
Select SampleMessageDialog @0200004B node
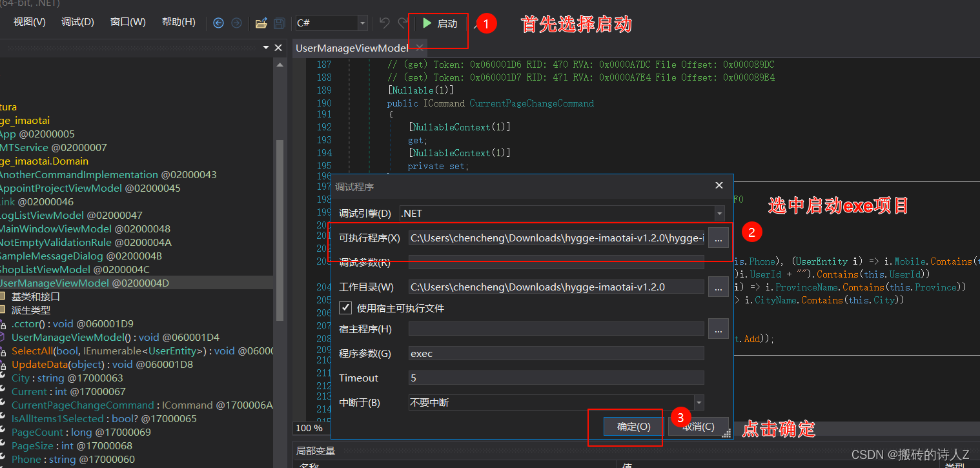(81, 256)
